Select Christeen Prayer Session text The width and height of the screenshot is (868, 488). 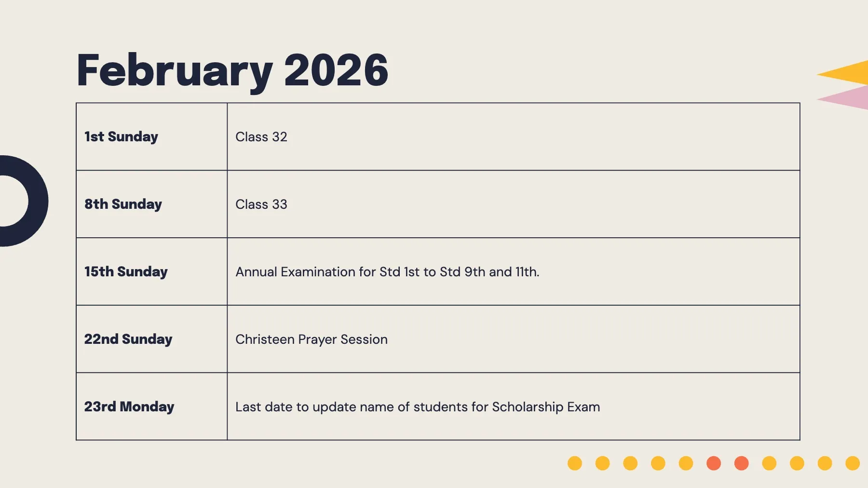[312, 339]
